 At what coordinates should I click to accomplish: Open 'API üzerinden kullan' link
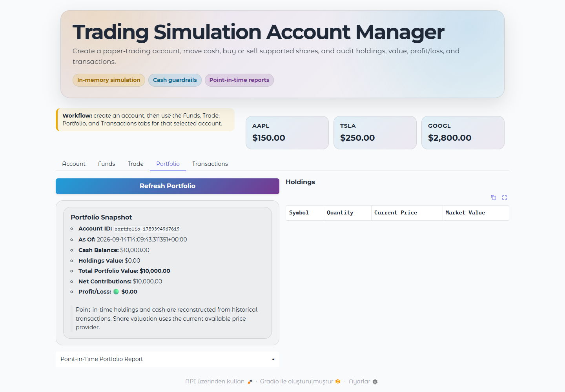(219, 381)
